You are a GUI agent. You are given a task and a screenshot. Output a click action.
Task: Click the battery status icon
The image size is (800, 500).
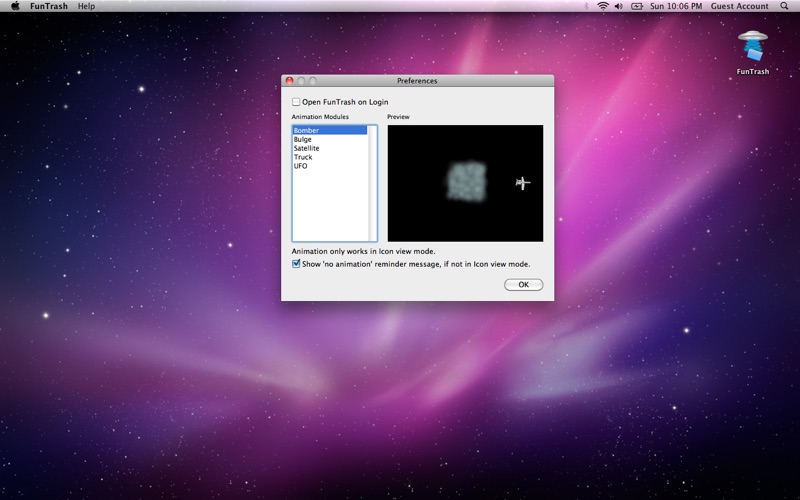point(637,6)
